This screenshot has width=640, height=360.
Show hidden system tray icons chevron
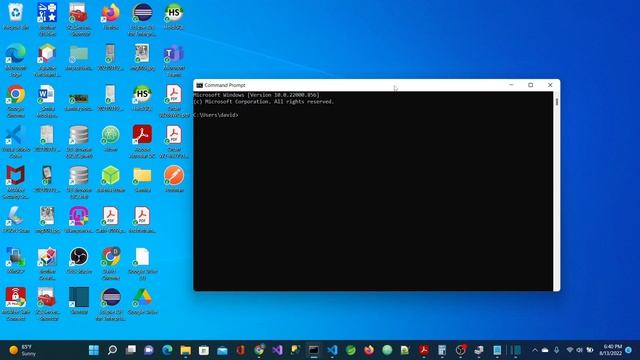[535, 350]
